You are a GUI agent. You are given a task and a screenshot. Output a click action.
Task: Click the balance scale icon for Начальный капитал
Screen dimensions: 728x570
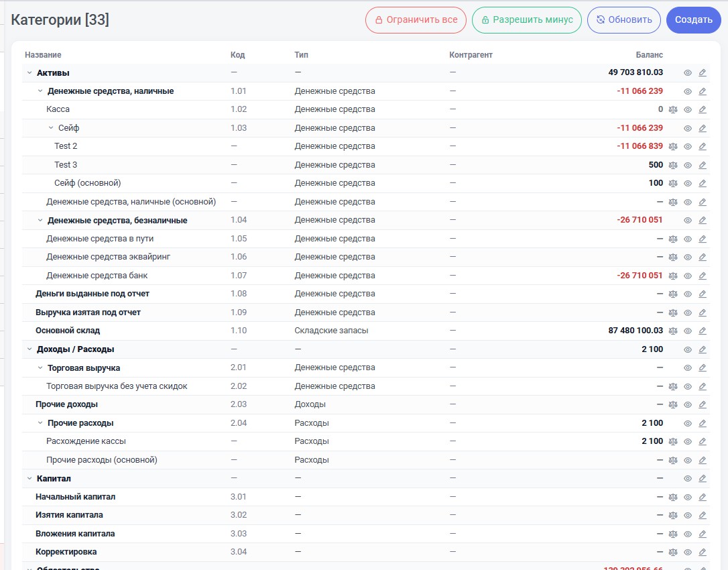[x=673, y=497]
